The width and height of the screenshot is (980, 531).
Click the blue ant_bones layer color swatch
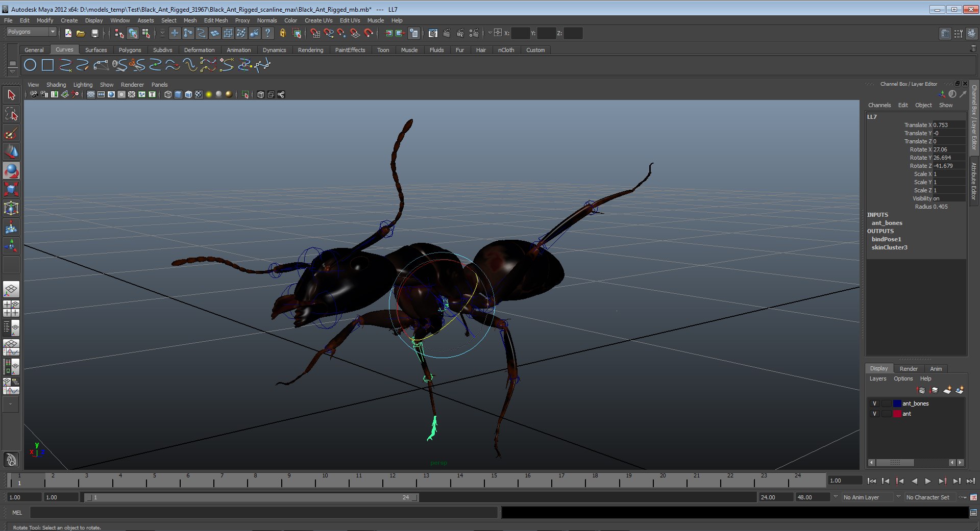[x=897, y=403]
